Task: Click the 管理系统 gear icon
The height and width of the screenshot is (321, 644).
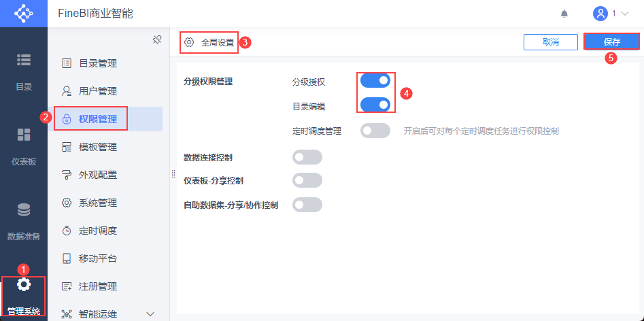Action: coord(24,284)
